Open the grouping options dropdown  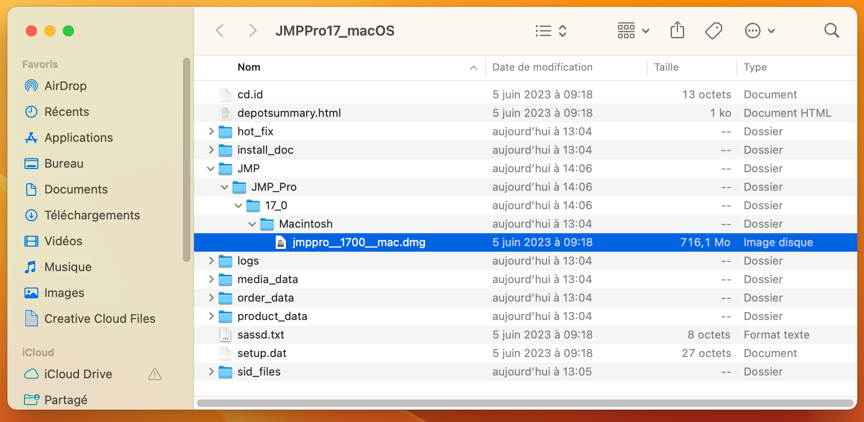tap(633, 31)
